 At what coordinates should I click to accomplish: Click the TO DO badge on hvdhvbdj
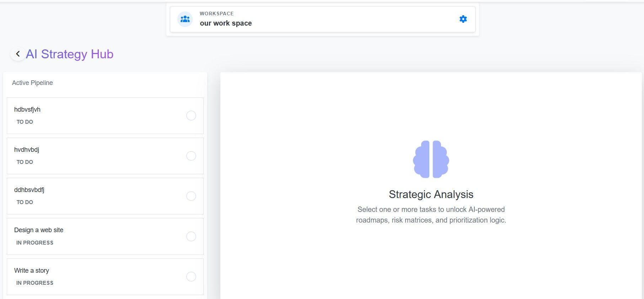click(25, 162)
